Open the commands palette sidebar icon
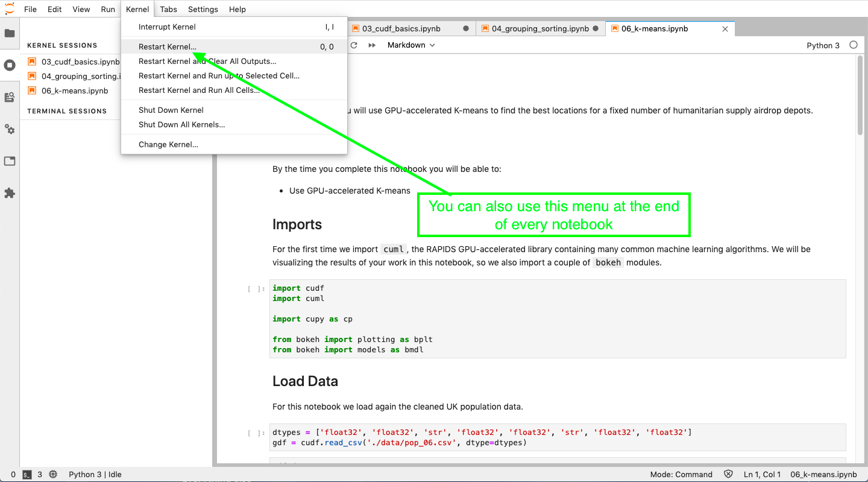This screenshot has width=868, height=482. click(10, 97)
